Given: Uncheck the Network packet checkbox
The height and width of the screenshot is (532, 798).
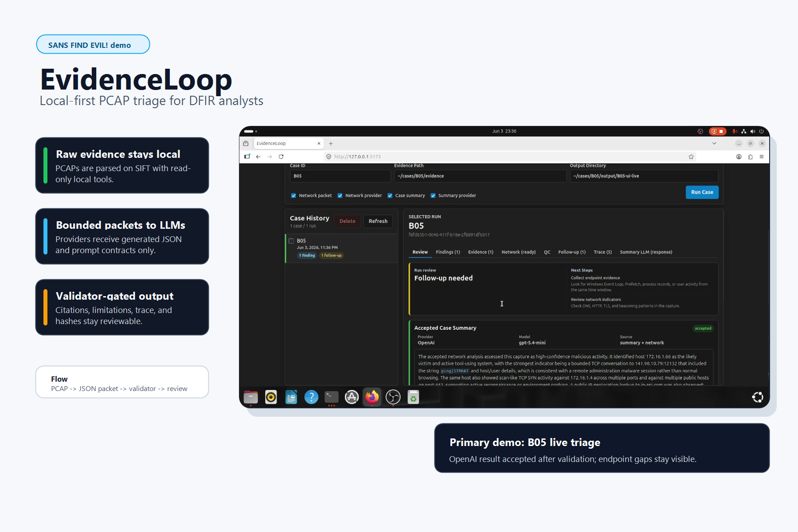Looking at the screenshot, I should pos(293,196).
